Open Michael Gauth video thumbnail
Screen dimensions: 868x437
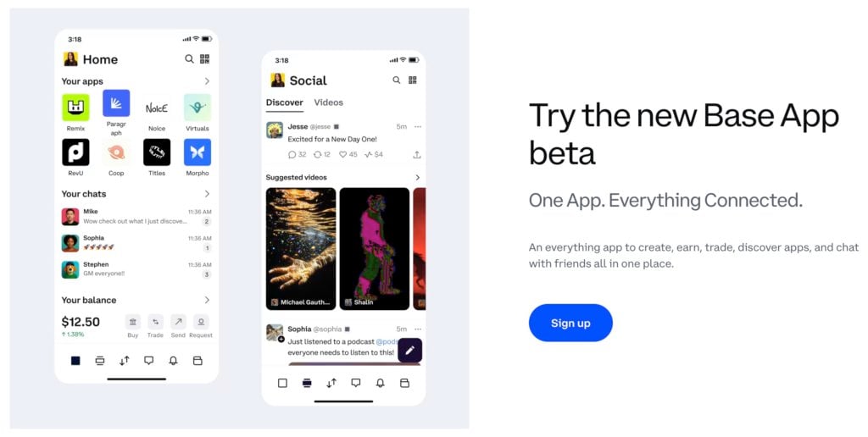tap(301, 249)
